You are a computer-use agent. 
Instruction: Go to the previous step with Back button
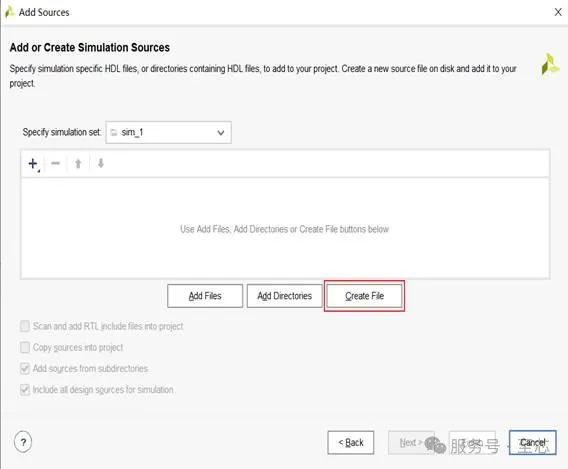pos(351,442)
